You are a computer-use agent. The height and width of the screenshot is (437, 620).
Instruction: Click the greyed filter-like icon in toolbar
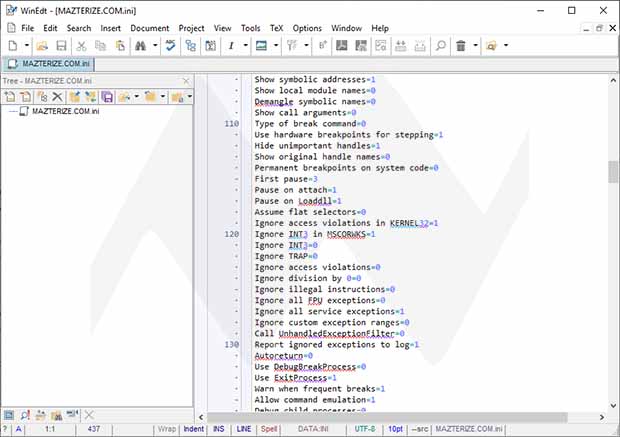tap(292, 45)
